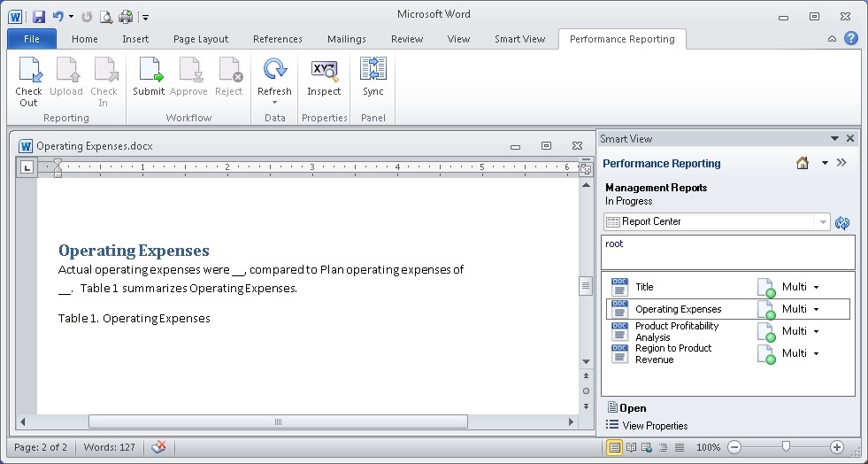Open Multi dropdown for Product Profitability Analysis
This screenshot has height=464, width=868.
coord(816,332)
